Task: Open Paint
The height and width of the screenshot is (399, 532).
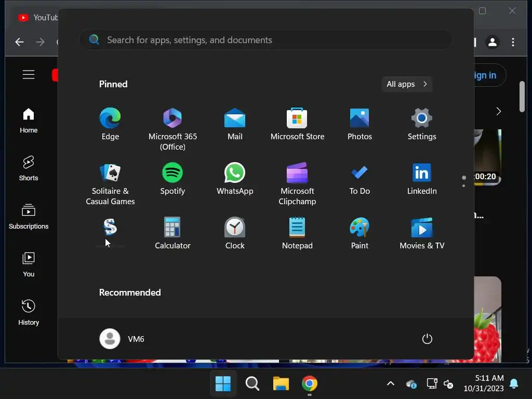Action: coord(360,233)
